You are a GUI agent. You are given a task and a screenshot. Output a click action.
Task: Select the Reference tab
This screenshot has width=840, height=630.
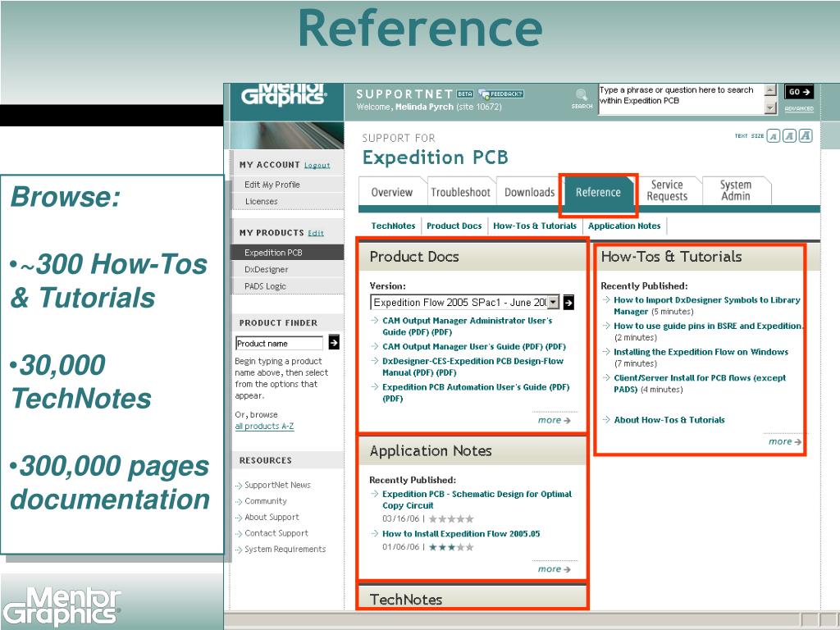[x=598, y=192]
